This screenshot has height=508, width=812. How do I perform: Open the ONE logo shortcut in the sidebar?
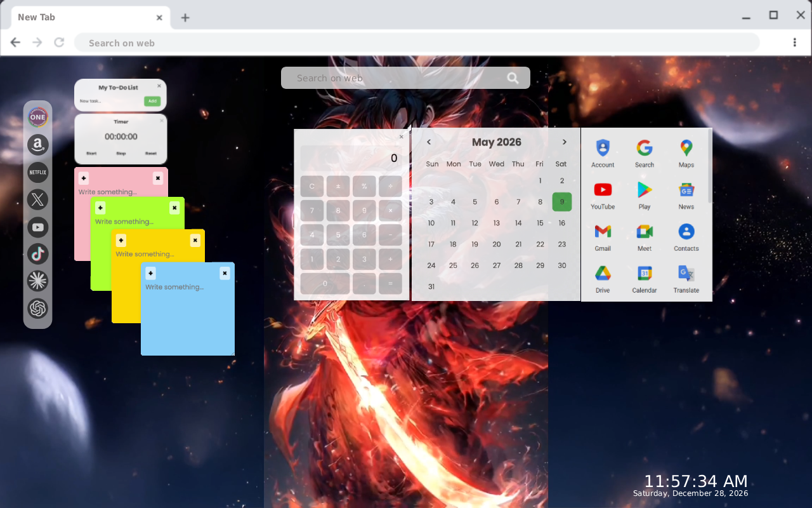[38, 117]
